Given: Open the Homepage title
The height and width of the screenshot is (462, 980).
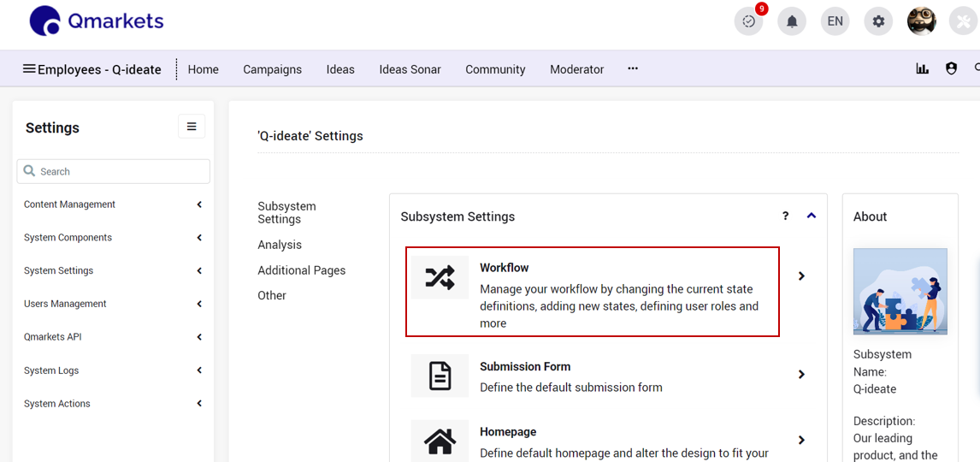Looking at the screenshot, I should pos(508,432).
